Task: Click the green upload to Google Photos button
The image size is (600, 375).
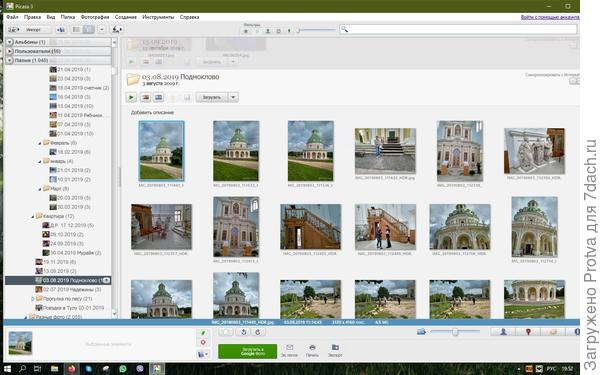Action: coord(248,351)
